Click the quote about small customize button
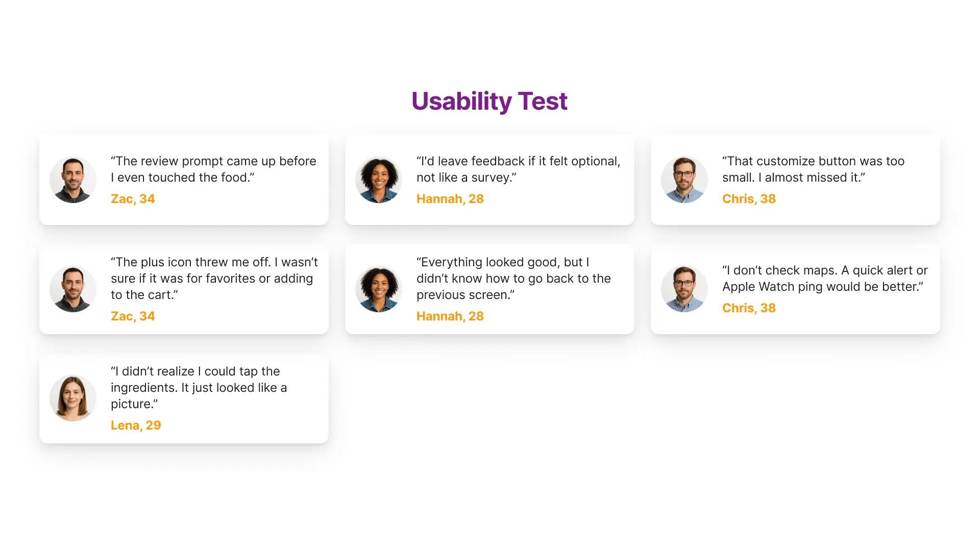This screenshot has height=551, width=980. coord(813,169)
